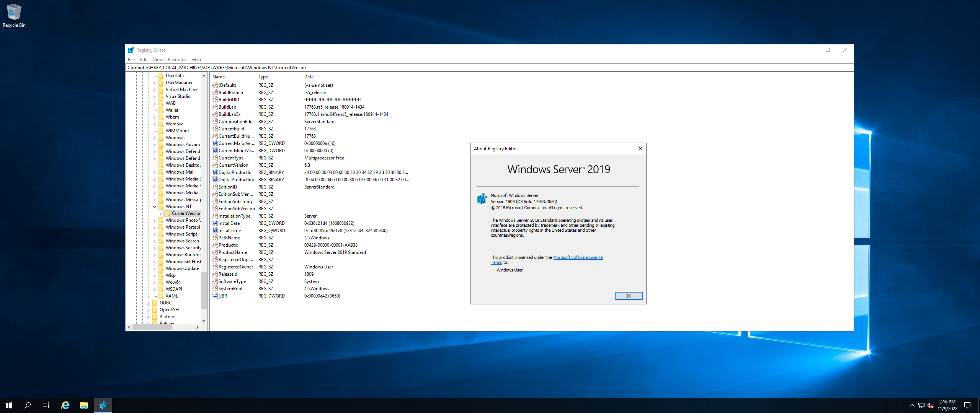
Task: Select the PathName value name
Action: [229, 237]
